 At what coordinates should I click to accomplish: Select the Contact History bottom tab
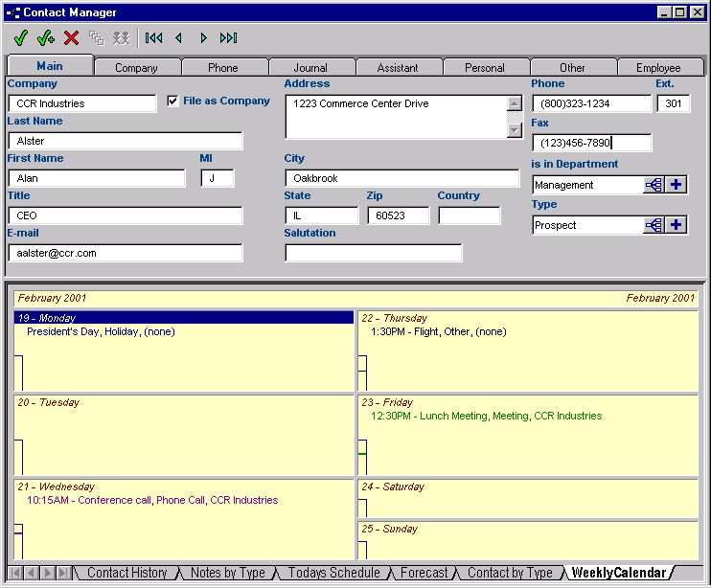126,573
